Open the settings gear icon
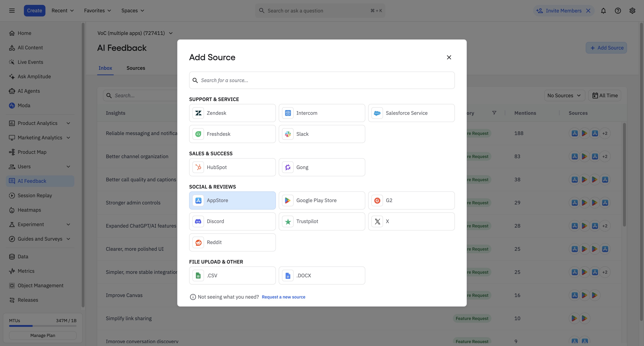 pyautogui.click(x=632, y=11)
